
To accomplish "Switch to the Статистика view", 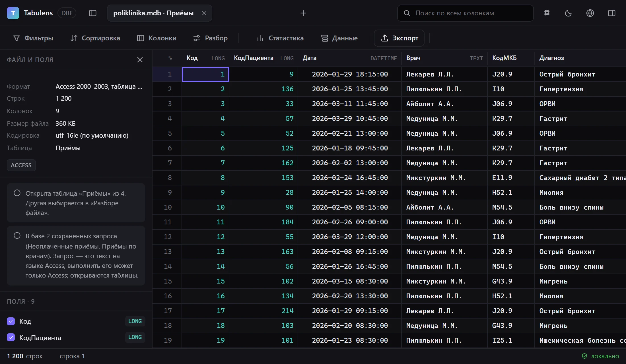I will [x=280, y=38].
